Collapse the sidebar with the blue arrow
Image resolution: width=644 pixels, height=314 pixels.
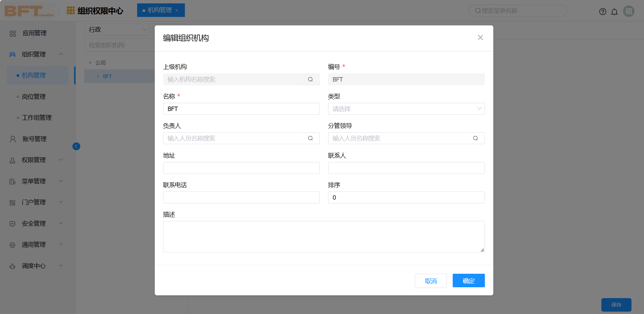(x=76, y=146)
